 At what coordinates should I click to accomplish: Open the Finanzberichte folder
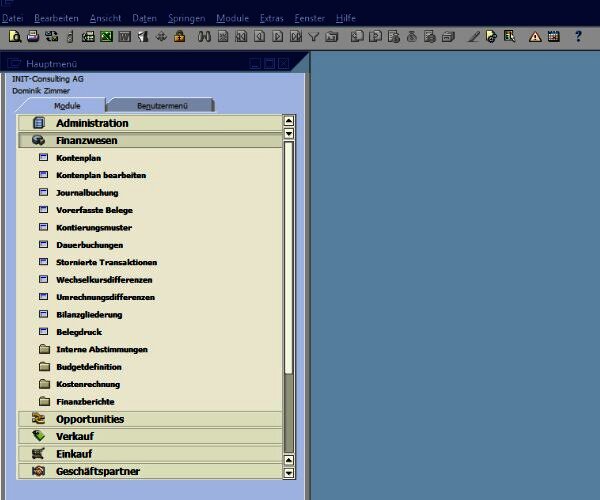(85, 402)
